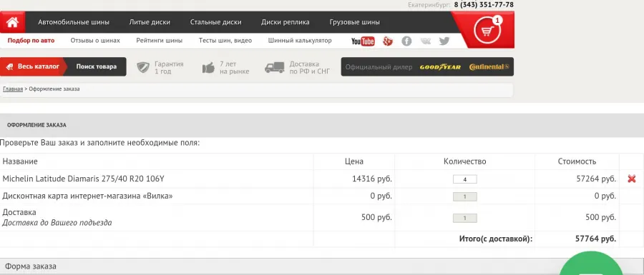Open the Continental dealer logo
Image resolution: width=644 pixels, height=275 pixels.
489,67
